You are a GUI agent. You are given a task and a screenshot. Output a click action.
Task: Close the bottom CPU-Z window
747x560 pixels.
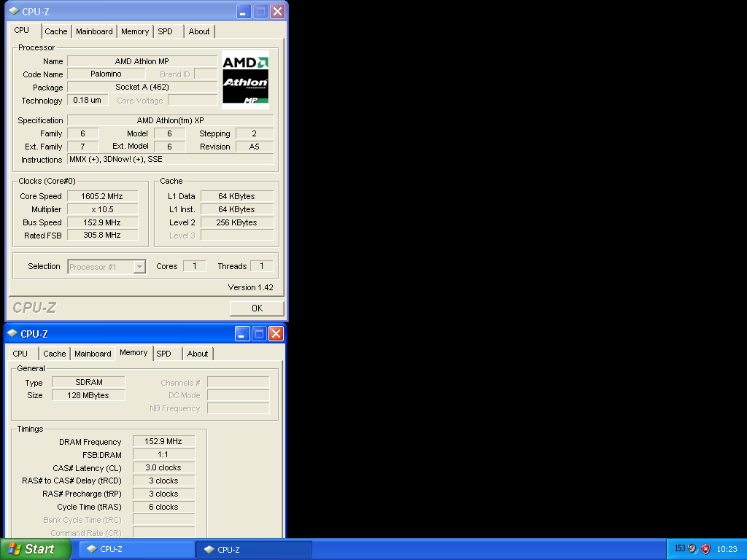pyautogui.click(x=276, y=334)
